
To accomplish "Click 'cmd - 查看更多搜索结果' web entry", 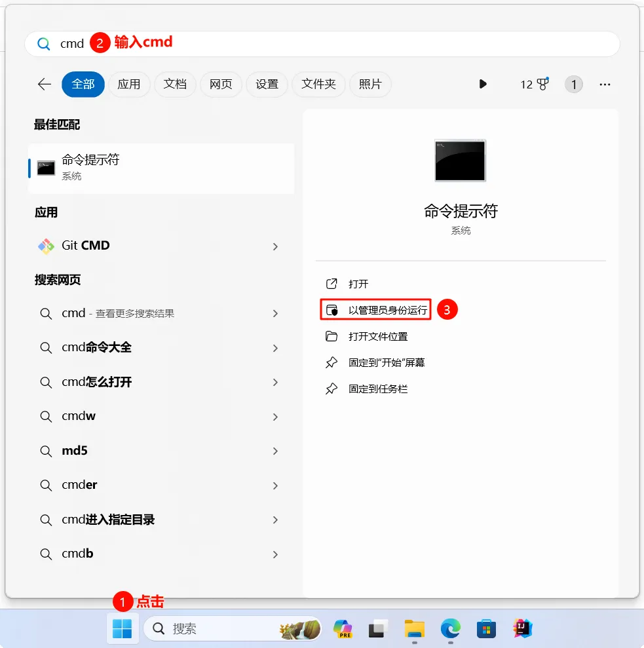I will click(118, 313).
